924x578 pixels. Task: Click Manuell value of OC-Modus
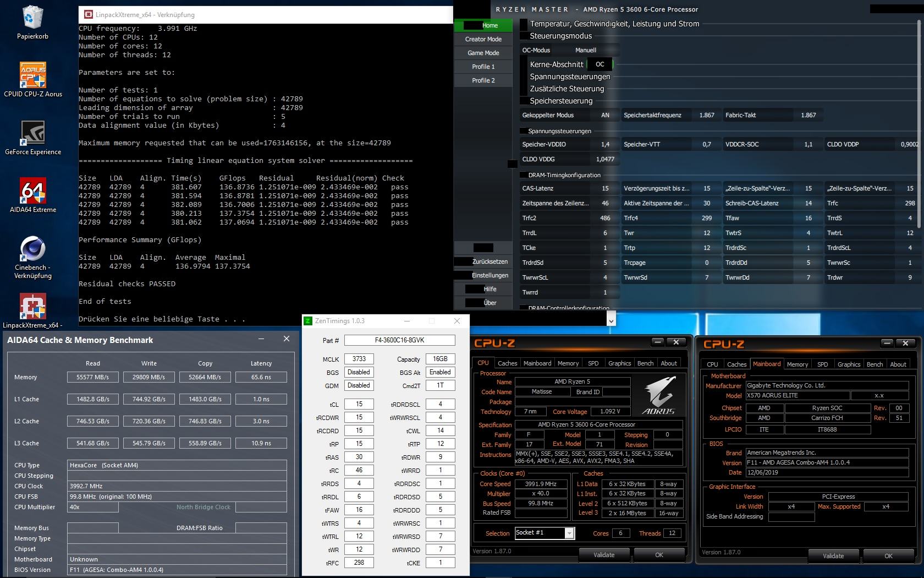click(586, 50)
